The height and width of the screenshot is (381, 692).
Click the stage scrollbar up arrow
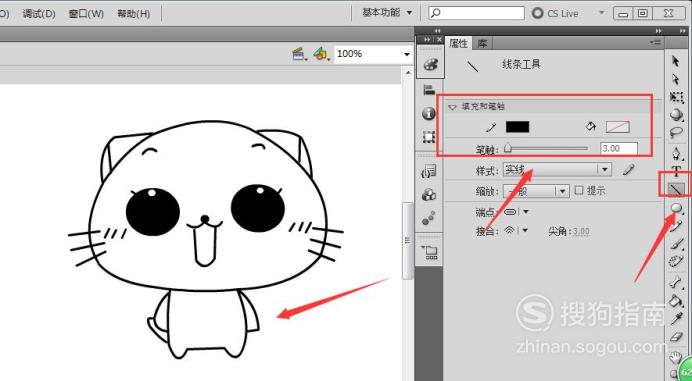(408, 72)
